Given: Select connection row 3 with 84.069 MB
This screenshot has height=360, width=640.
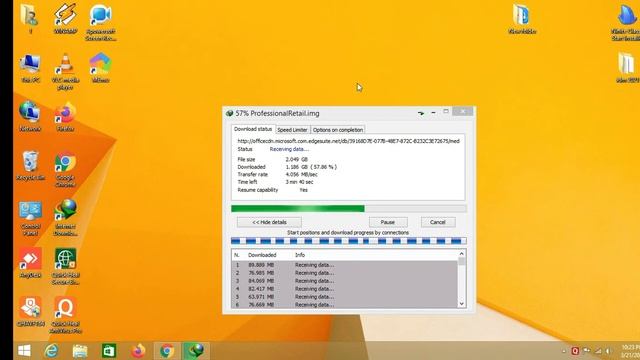Looking at the screenshot, I should coord(345,281).
